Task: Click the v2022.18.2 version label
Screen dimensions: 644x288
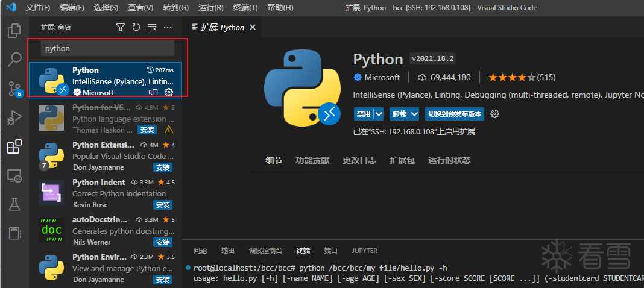Action: (x=432, y=58)
